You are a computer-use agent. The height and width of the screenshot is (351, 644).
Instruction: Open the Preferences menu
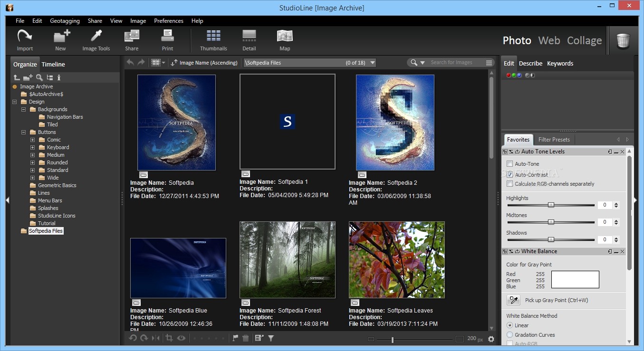click(x=169, y=21)
